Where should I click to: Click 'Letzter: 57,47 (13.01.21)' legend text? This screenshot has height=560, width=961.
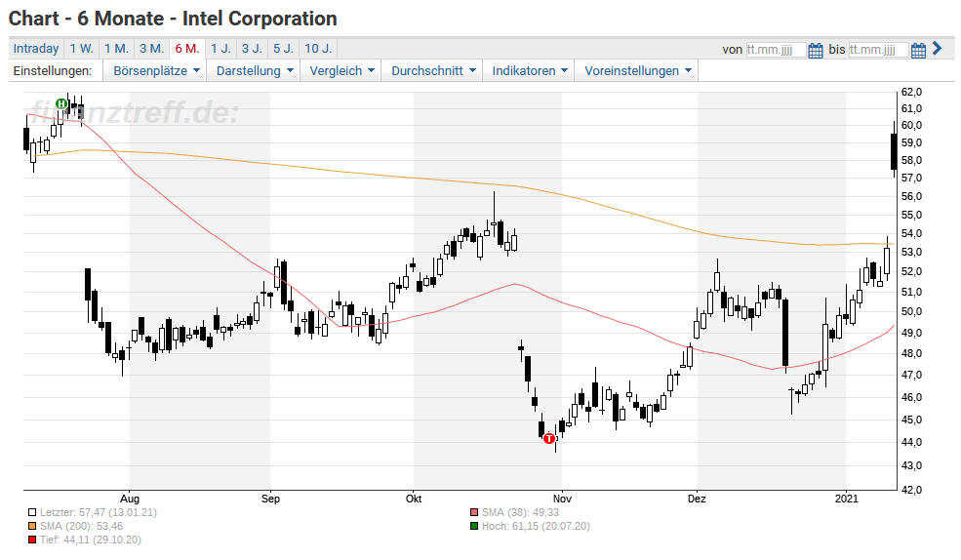[x=99, y=512]
